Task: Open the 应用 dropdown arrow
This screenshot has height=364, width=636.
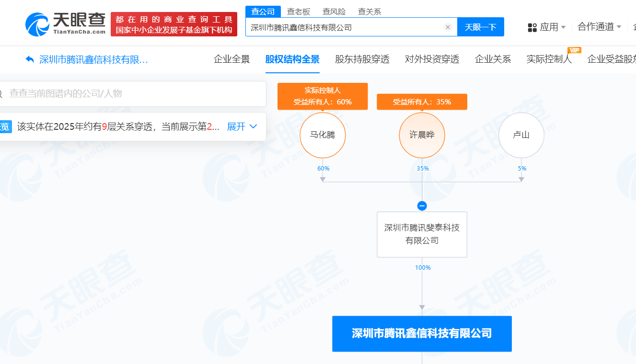Action: pos(563,27)
